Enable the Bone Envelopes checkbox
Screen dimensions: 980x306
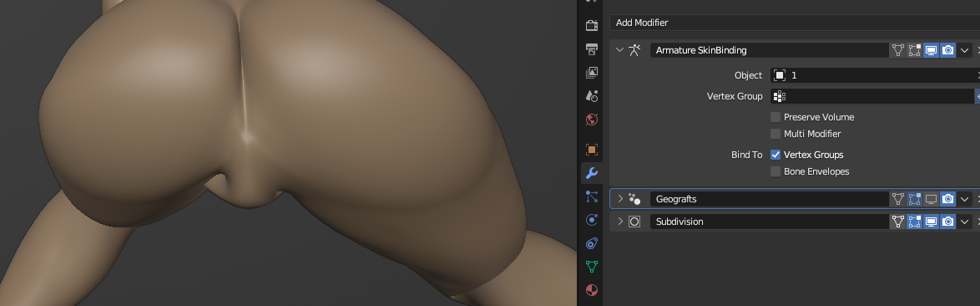[x=775, y=171]
